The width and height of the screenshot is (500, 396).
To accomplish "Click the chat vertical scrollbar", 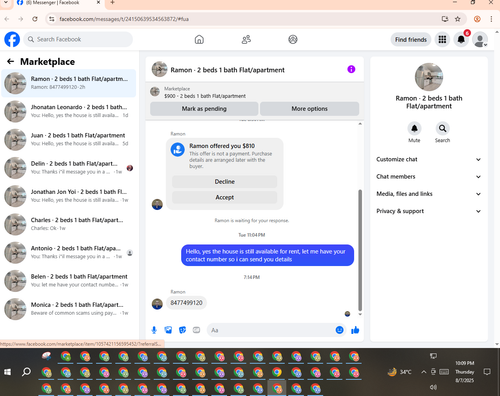I will tap(360, 250).
